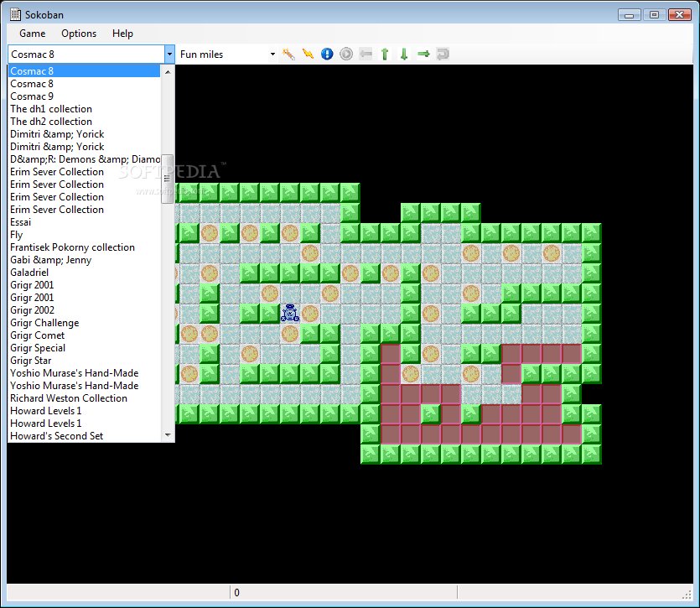Click the gray undo icon in toolbar
Screen dimensions: 700x608
tap(443, 54)
